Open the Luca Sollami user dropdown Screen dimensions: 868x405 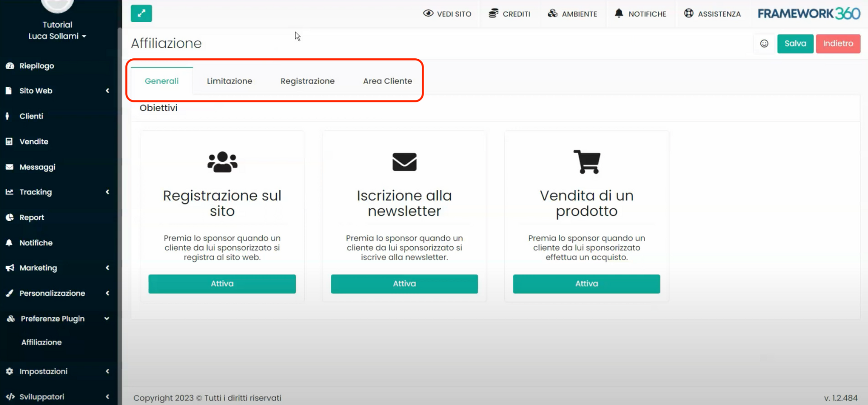pos(57,36)
